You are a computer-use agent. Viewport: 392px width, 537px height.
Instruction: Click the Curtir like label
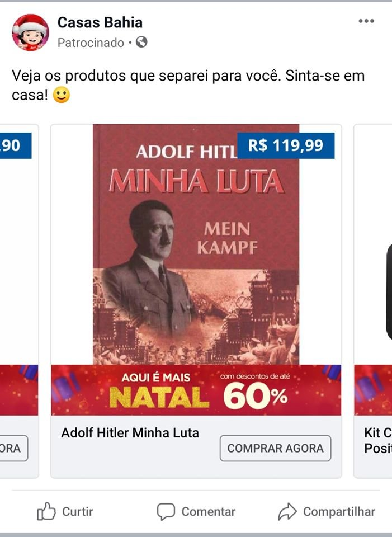pos(77,512)
